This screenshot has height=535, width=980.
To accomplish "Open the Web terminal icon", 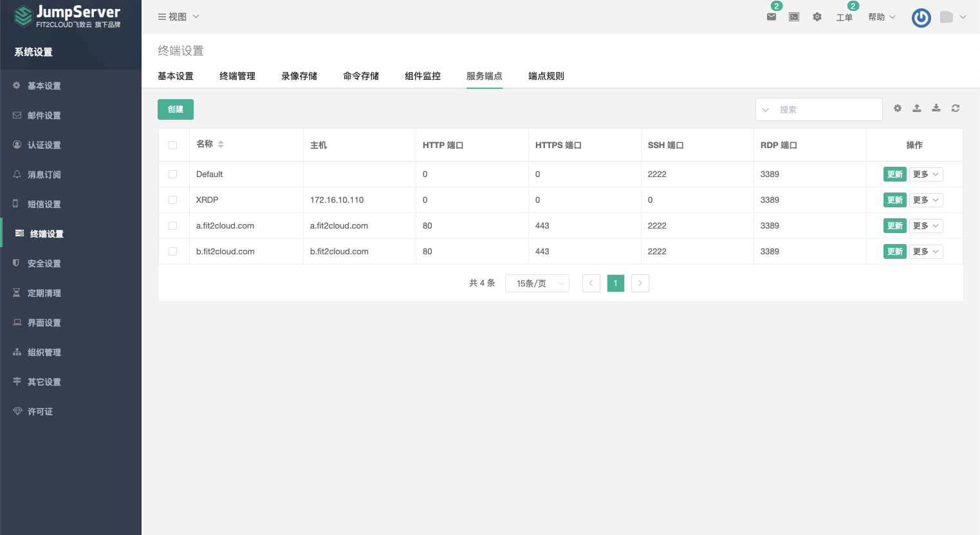I will click(793, 17).
